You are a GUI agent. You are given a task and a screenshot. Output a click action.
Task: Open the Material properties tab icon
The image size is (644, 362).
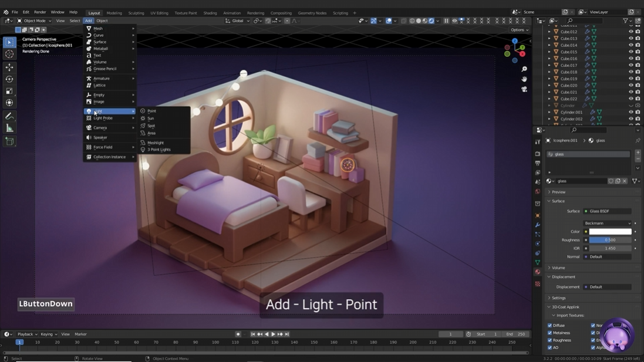coord(538,272)
